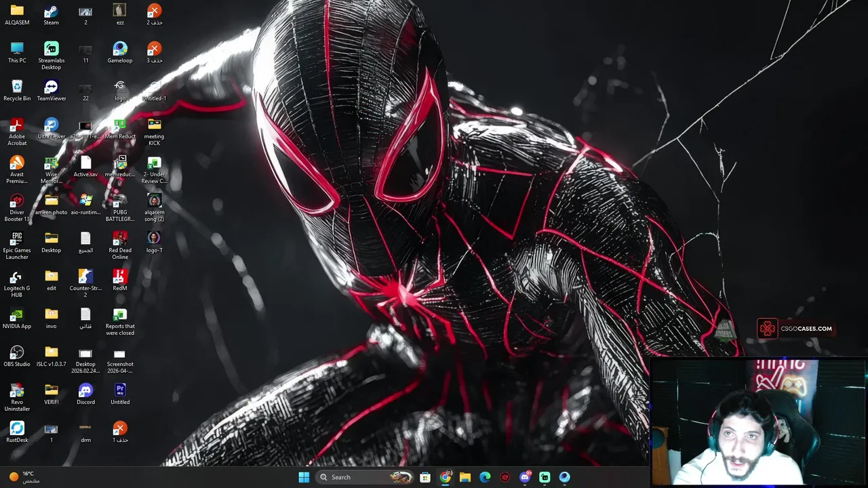
Task: Open the Steam desktop shortcut
Action: (x=51, y=14)
